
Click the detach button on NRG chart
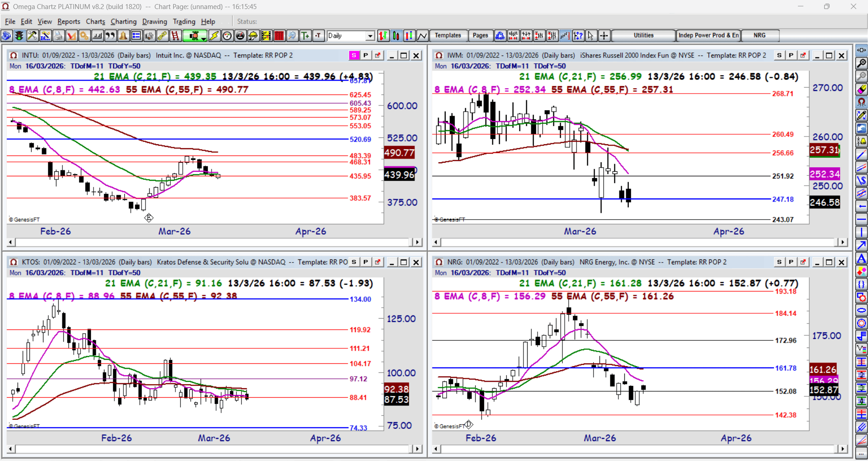[803, 262]
